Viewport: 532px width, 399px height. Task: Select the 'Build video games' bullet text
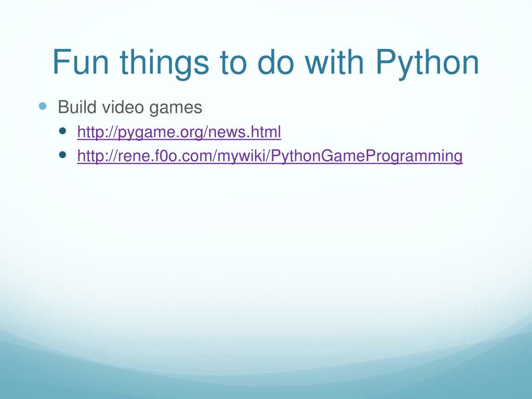[x=130, y=107]
